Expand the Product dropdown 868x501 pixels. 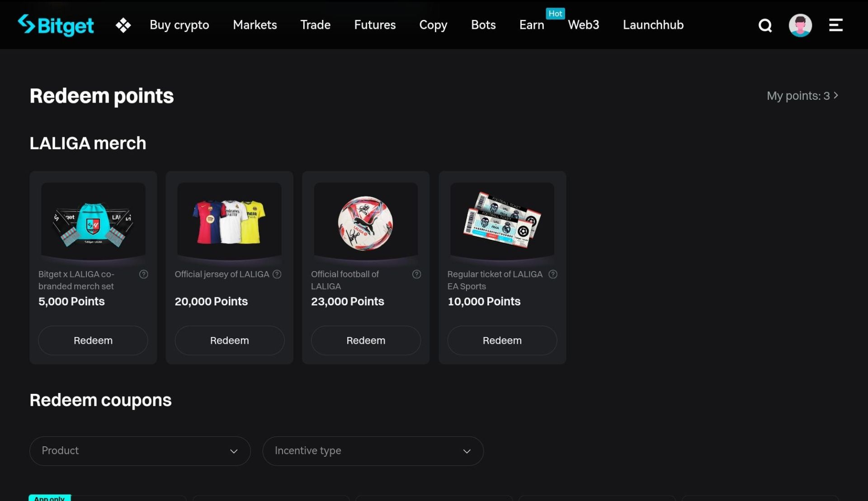point(140,451)
